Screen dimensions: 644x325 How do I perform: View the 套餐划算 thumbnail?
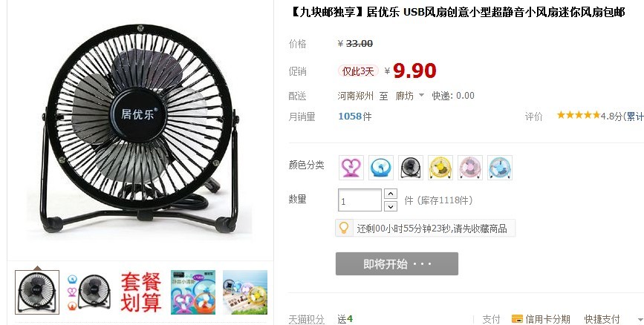point(141,292)
